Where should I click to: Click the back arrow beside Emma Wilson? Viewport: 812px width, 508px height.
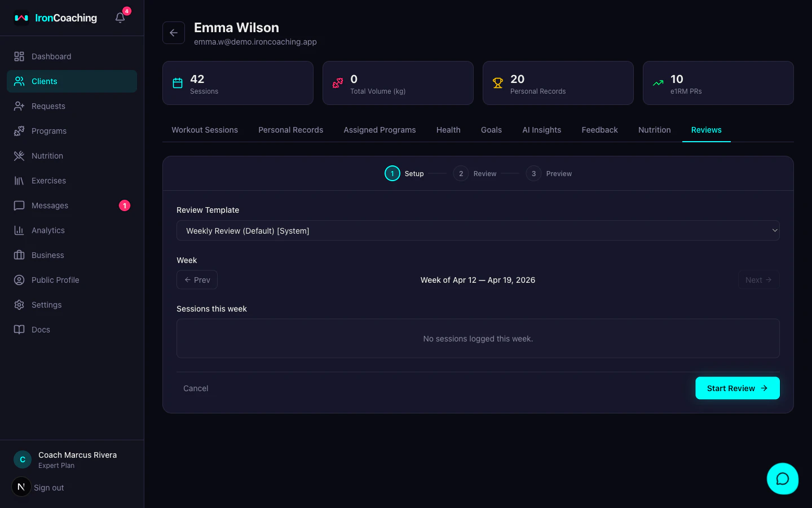(174, 33)
